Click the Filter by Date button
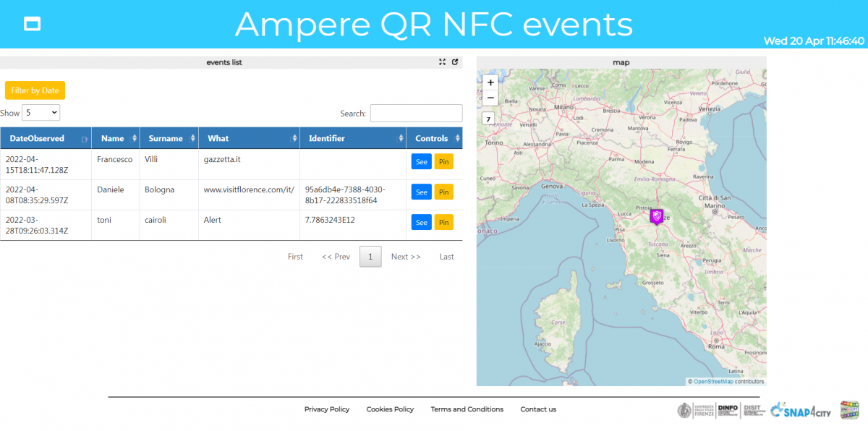Image resolution: width=868 pixels, height=431 pixels. (35, 90)
